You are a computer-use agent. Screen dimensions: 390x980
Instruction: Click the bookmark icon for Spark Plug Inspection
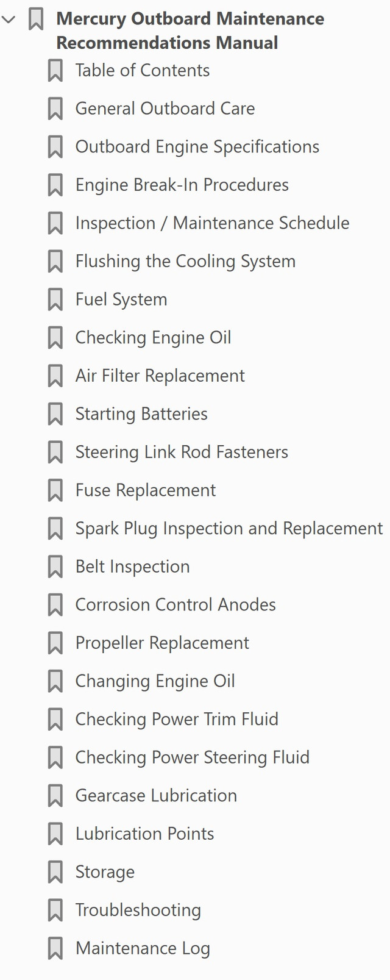[x=55, y=528]
